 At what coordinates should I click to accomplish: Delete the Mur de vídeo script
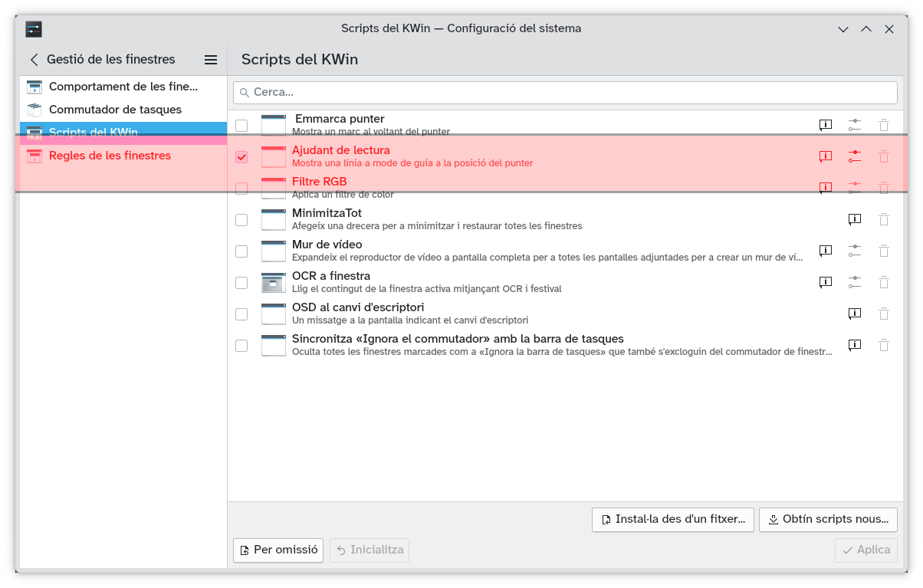click(884, 251)
